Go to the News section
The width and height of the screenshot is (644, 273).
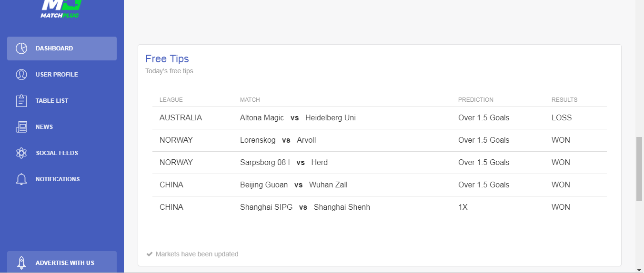click(44, 127)
